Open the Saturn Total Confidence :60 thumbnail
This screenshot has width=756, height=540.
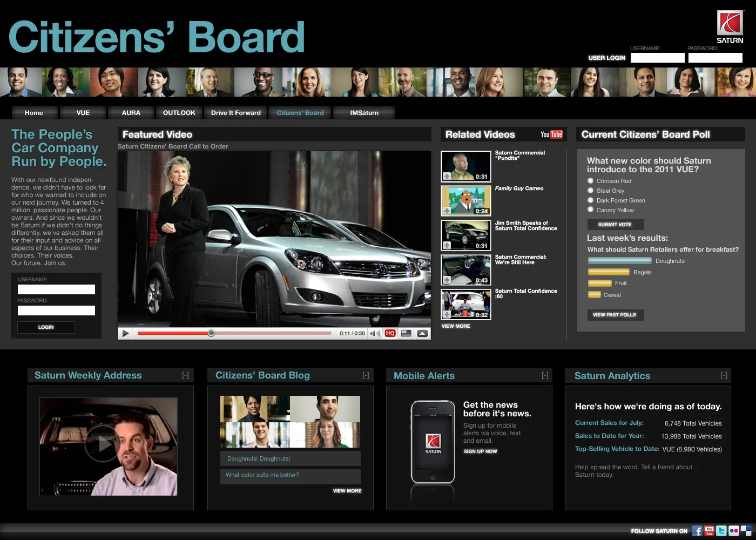coord(466,305)
